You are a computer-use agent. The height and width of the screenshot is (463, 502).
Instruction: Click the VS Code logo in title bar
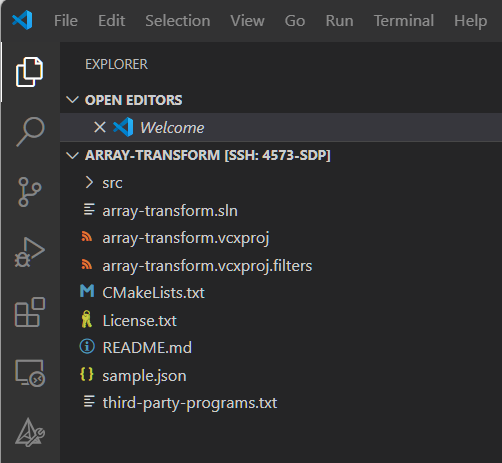[x=22, y=20]
